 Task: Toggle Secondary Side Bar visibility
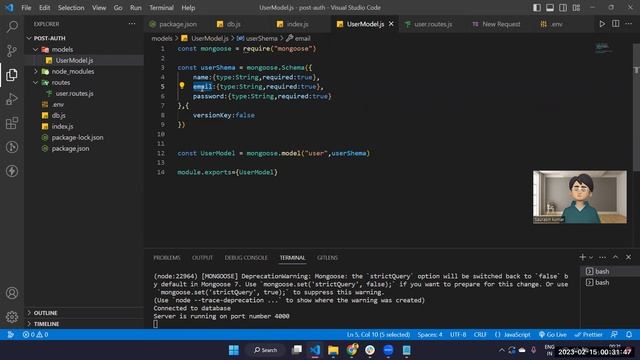(563, 8)
